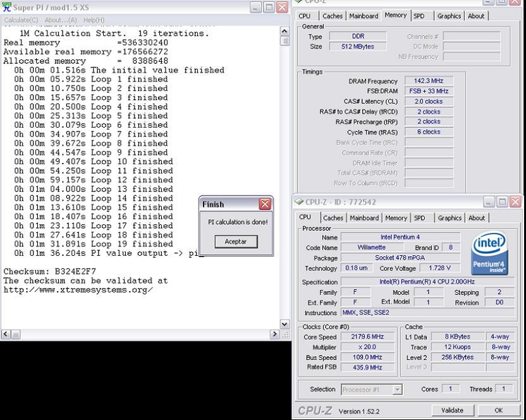The height and width of the screenshot is (420, 526).
Task: Click the Super PI application icon in title bar
Action: [x=7, y=7]
